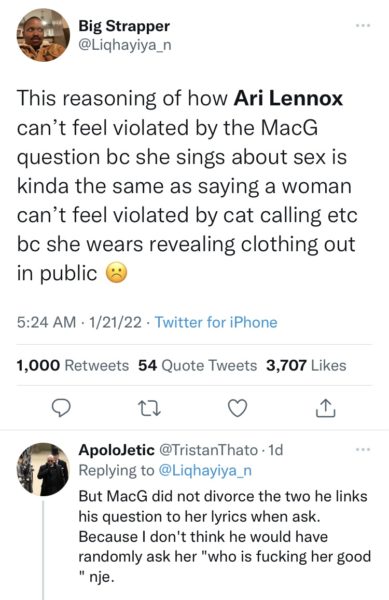Reply to Big Strapper's tweet
The width and height of the screenshot is (389, 600).
click(x=61, y=408)
